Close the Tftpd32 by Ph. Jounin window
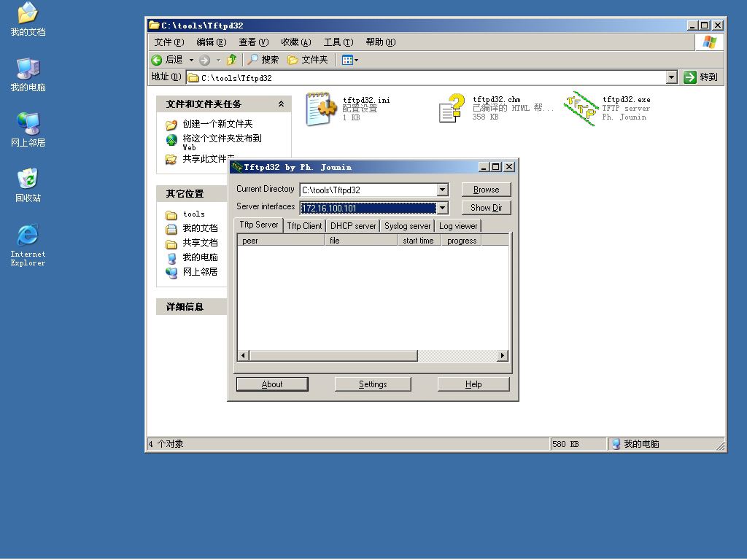Image resolution: width=747 pixels, height=560 pixels. (x=509, y=167)
